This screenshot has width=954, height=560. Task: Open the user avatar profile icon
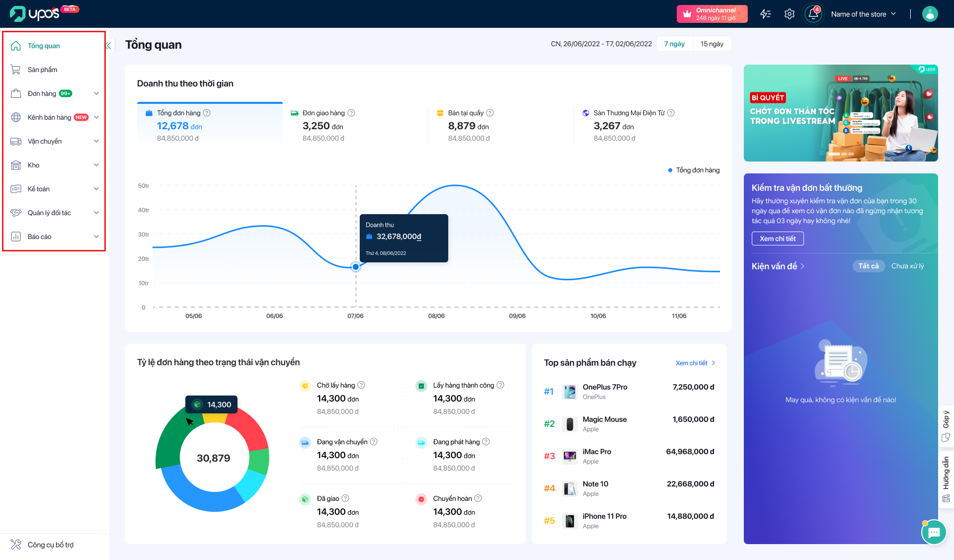[x=930, y=14]
